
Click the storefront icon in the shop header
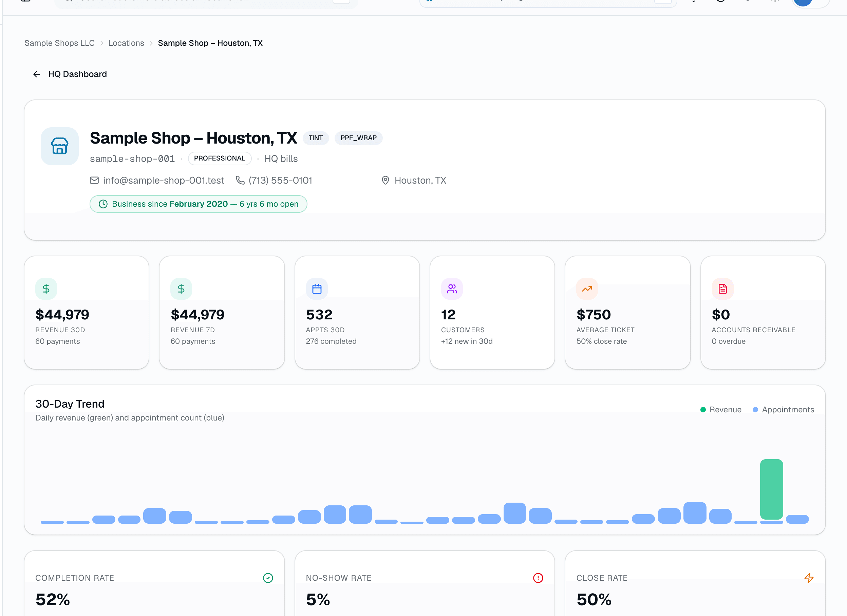coord(60,146)
